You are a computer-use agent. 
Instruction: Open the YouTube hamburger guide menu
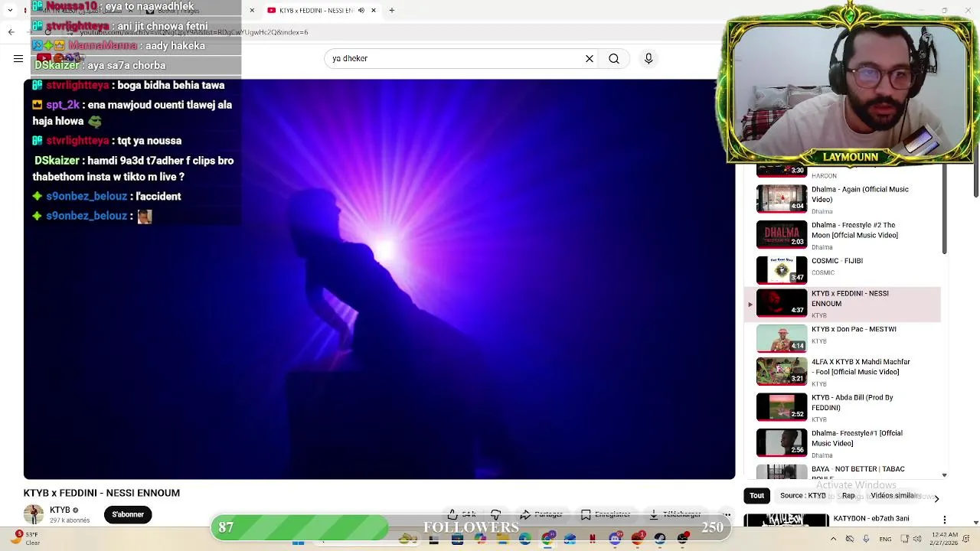pyautogui.click(x=18, y=58)
